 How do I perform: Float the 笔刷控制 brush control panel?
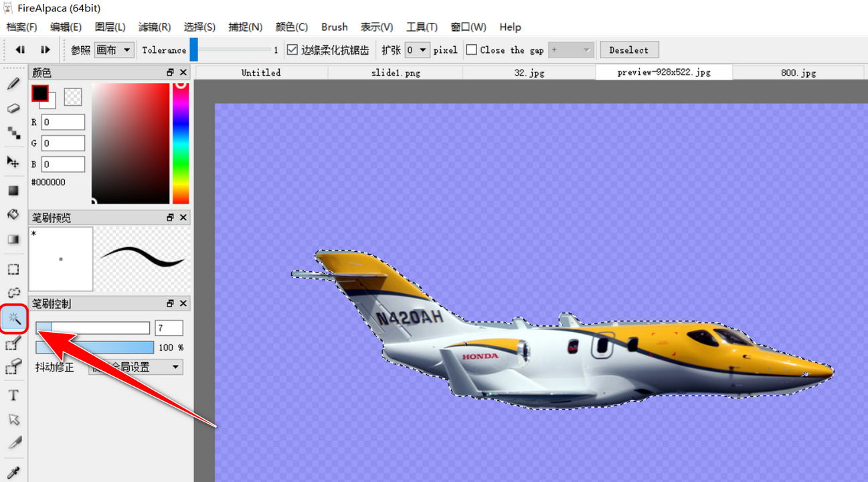[170, 303]
